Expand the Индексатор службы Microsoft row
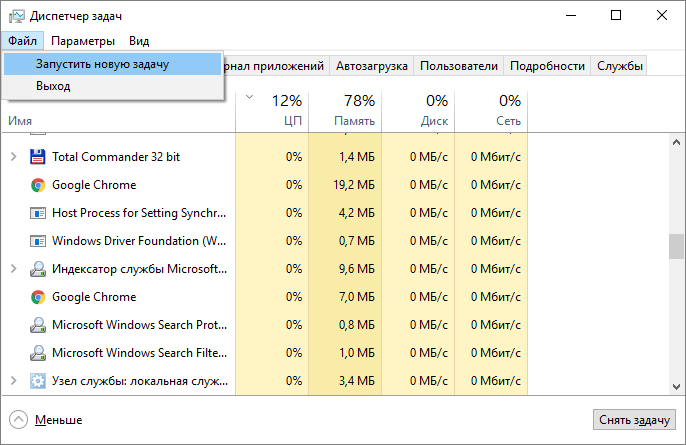Viewport: 686px width, 445px height. coord(13,269)
